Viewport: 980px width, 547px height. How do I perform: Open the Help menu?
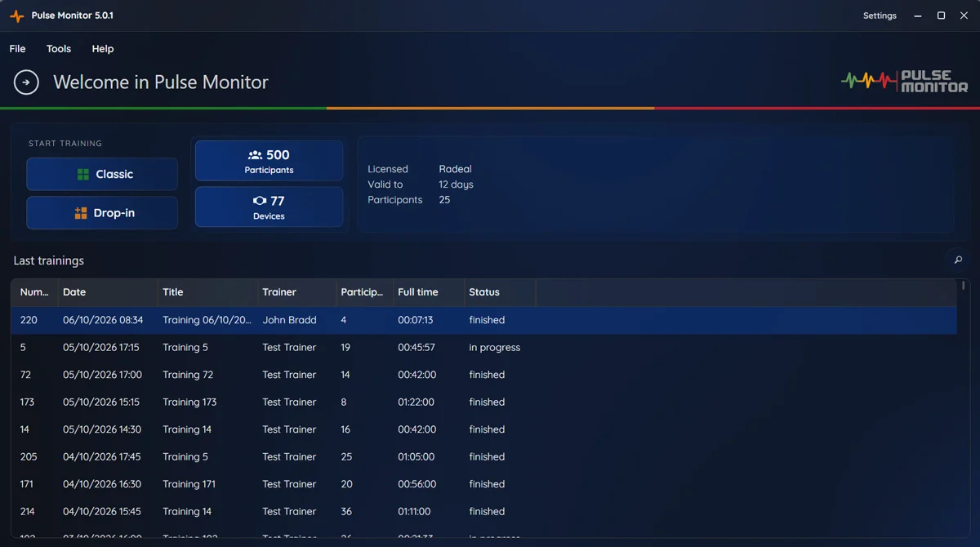[x=103, y=49]
